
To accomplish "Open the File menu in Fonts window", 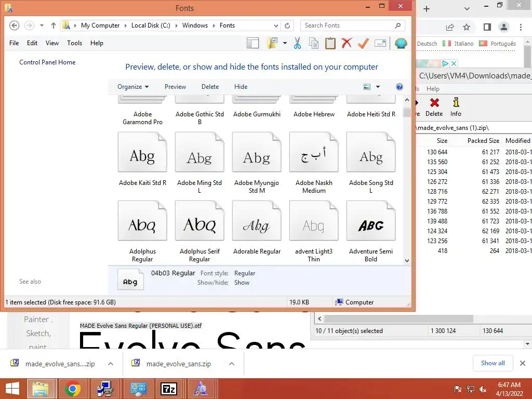I will [x=14, y=43].
